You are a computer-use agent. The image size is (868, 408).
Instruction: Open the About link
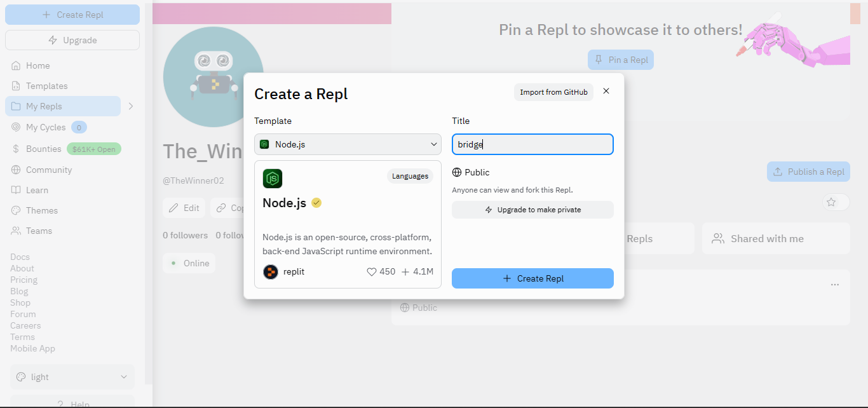(x=22, y=268)
